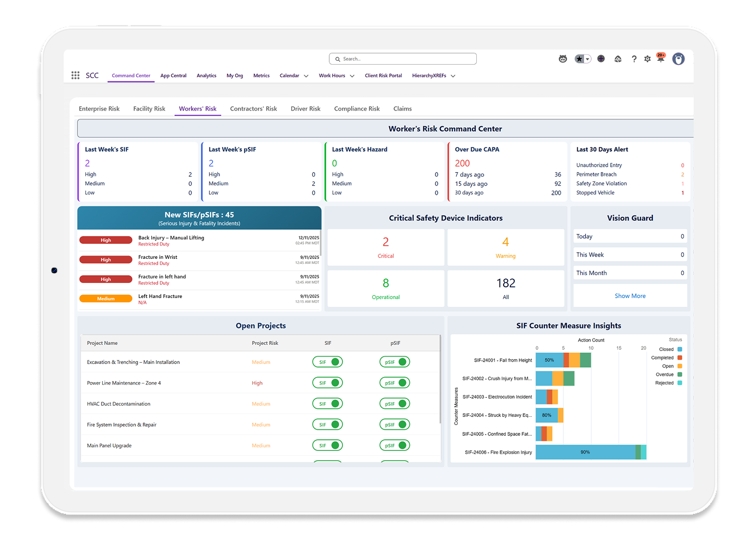Click the help question mark icon
This screenshot has width=756, height=549.
tap(634, 59)
